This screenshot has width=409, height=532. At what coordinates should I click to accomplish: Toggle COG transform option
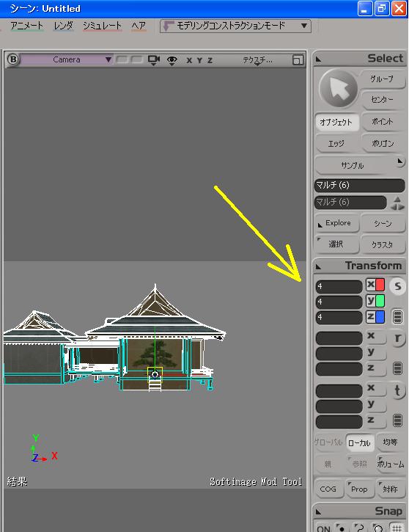point(328,489)
